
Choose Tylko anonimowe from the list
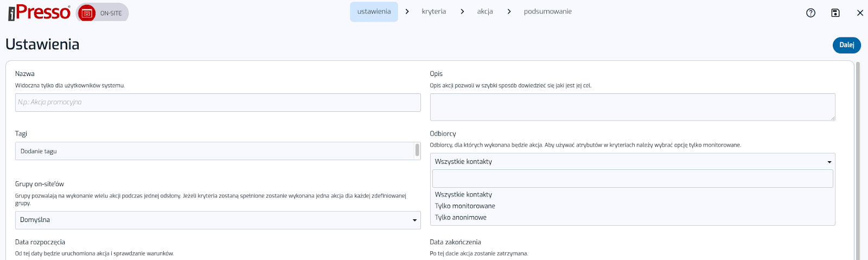(x=461, y=218)
